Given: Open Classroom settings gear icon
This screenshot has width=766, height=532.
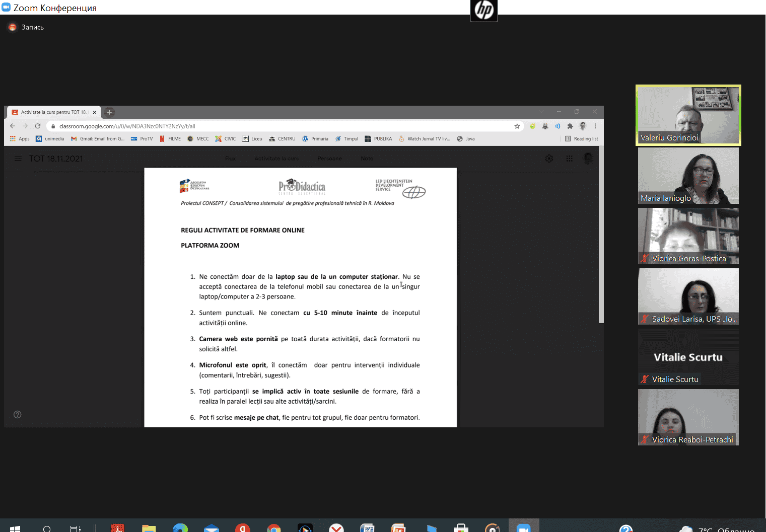Looking at the screenshot, I should (x=549, y=159).
